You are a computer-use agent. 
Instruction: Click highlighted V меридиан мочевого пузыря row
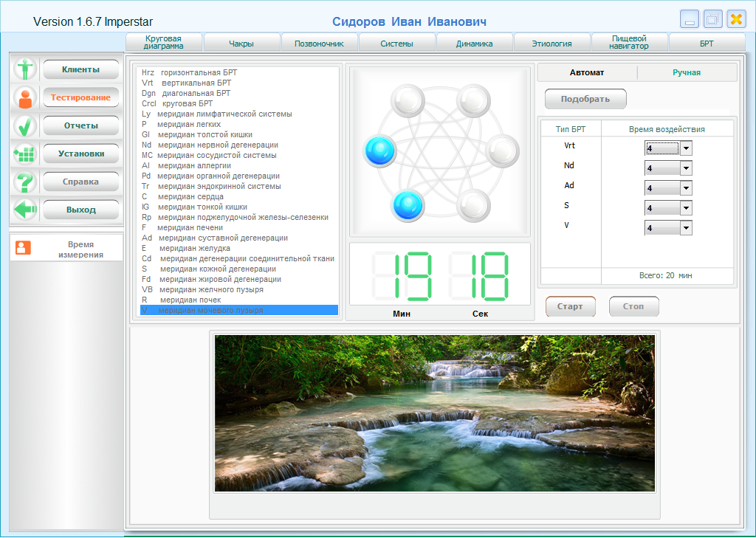[239, 311]
